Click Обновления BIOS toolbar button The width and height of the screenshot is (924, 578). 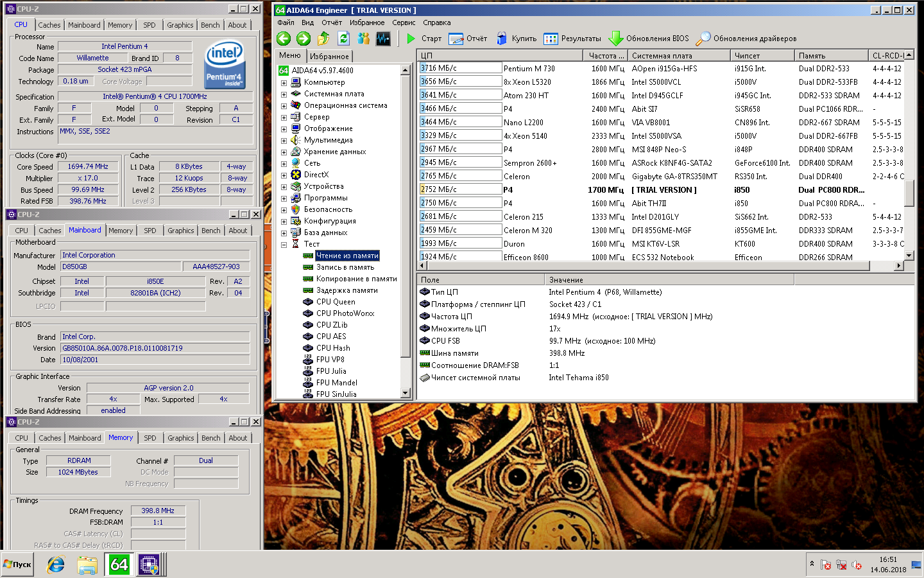(x=649, y=39)
